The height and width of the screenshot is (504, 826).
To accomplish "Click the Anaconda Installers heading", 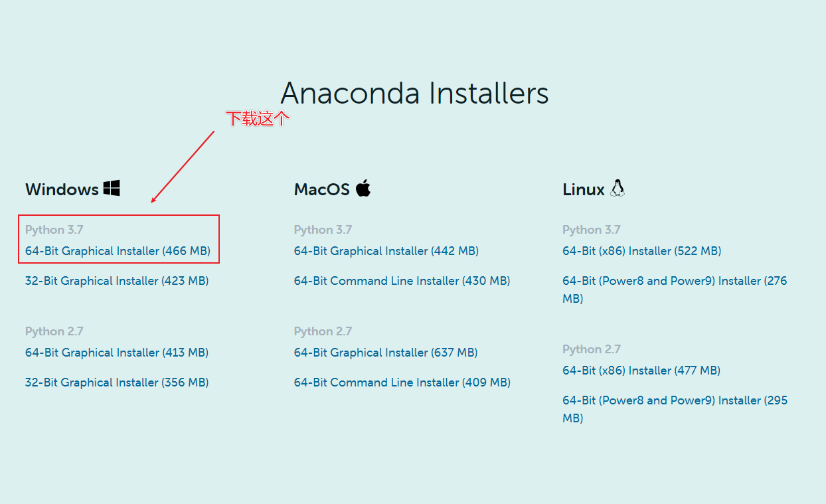I will [414, 93].
